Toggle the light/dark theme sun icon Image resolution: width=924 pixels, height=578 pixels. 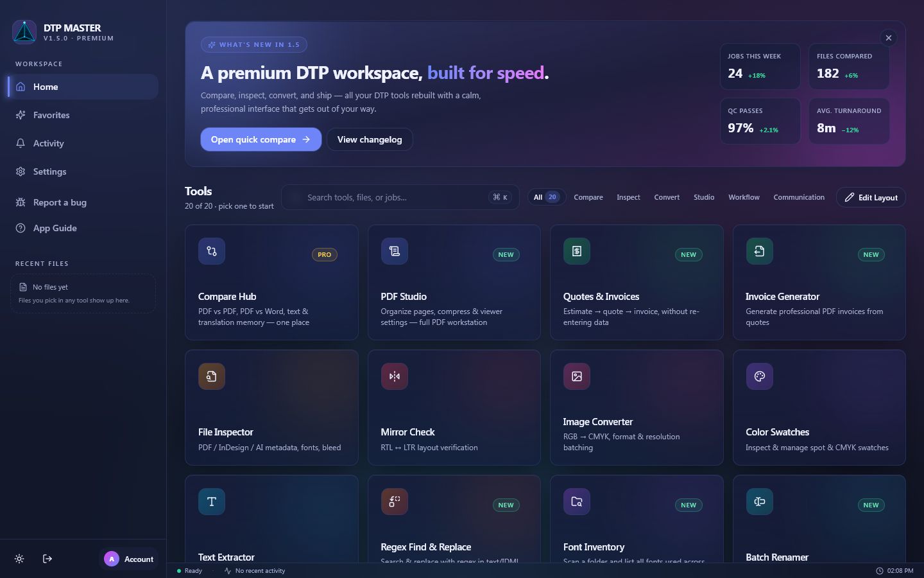pos(19,559)
